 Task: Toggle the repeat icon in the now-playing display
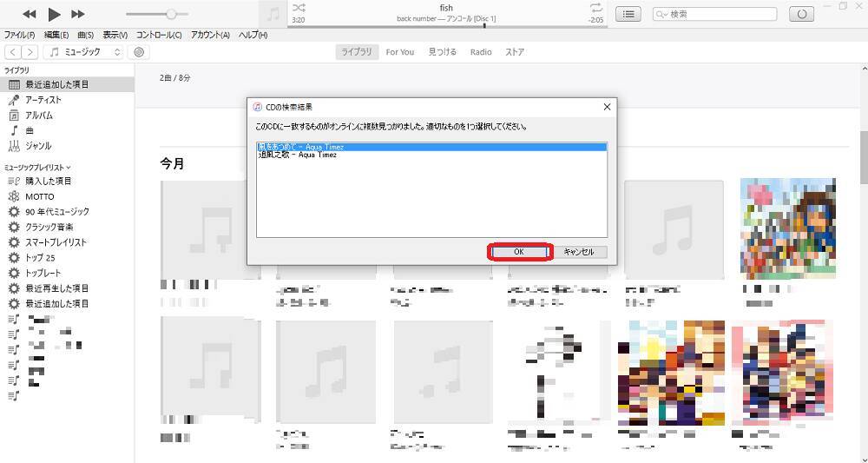[595, 7]
